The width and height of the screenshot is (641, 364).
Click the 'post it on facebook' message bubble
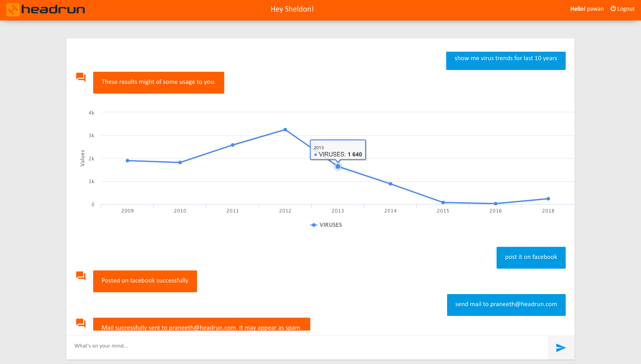click(x=531, y=258)
